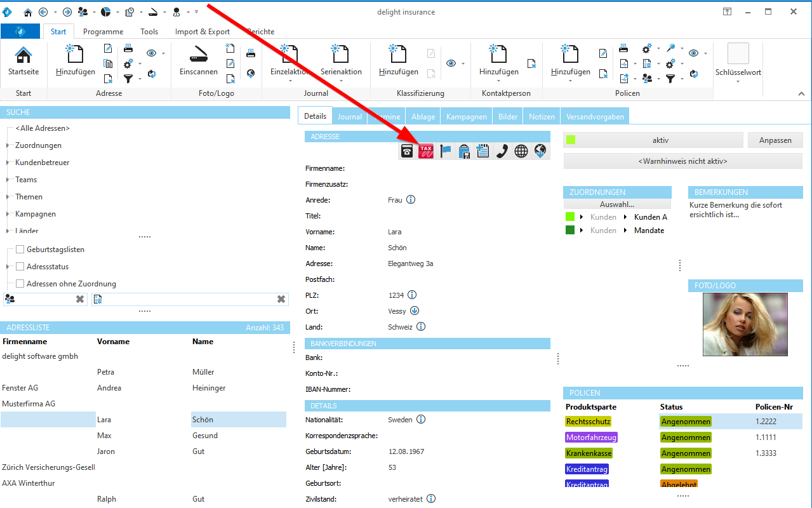Click the Anpassen button
812x508 pixels.
[775, 140]
